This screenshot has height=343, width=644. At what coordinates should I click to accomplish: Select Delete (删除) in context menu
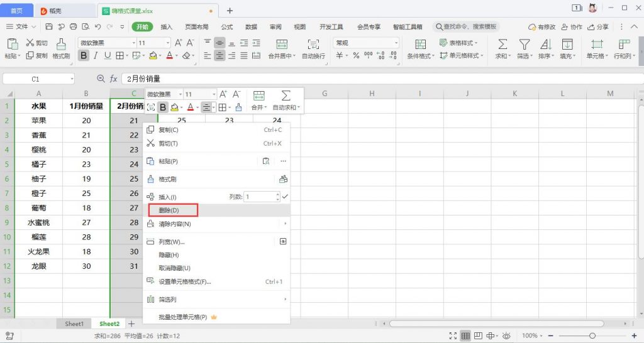tap(216, 210)
